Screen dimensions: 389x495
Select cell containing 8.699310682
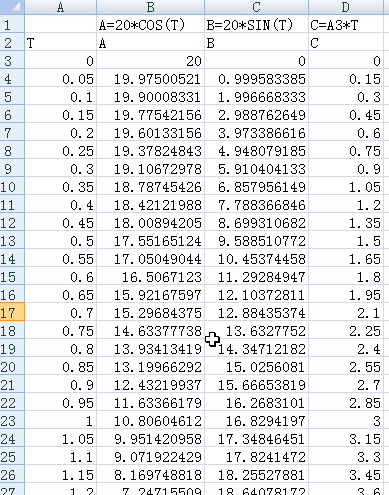click(256, 222)
